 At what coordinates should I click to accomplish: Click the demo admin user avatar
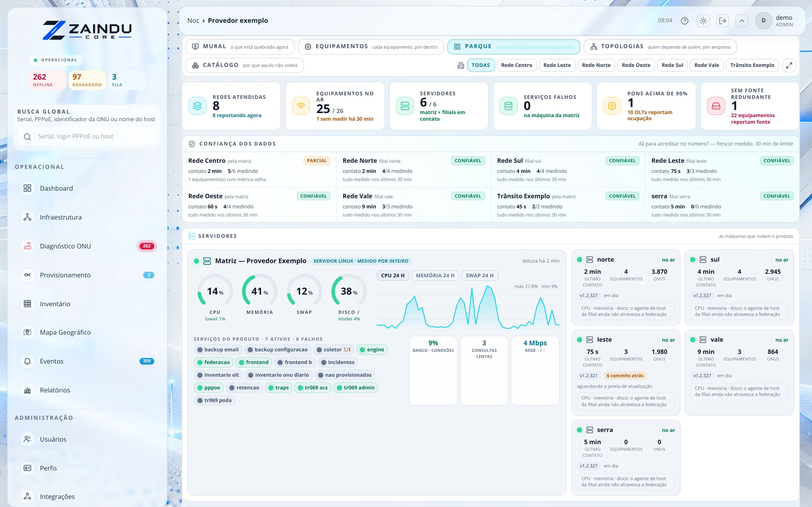pos(763,21)
